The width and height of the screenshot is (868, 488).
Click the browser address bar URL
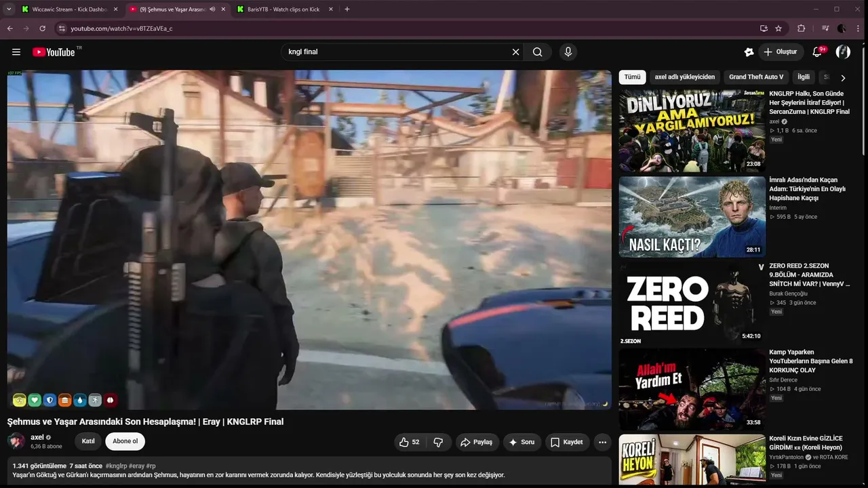[122, 28]
